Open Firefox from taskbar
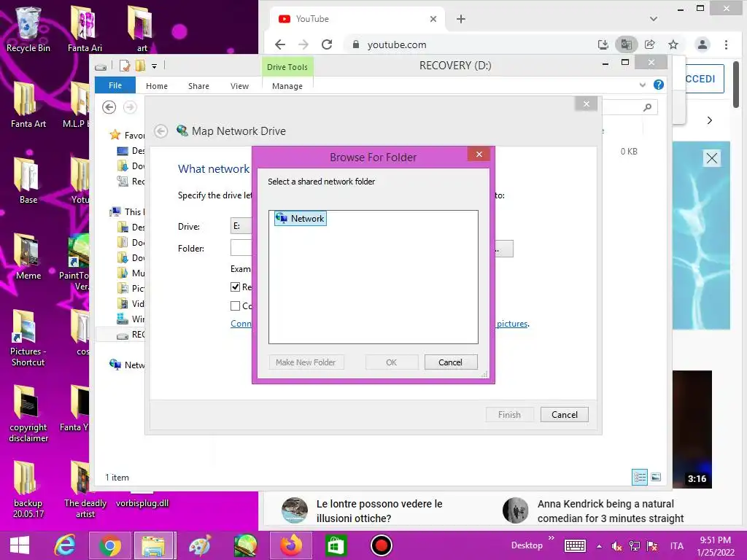The image size is (747, 560). pos(291,545)
